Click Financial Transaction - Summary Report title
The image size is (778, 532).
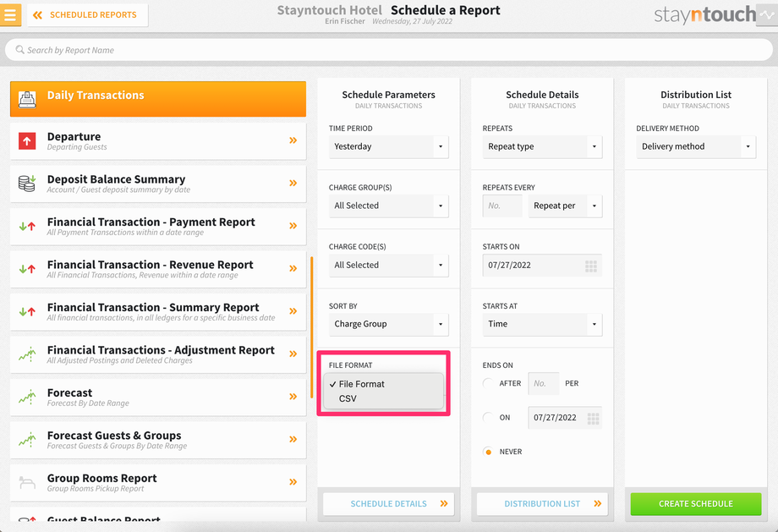pyautogui.click(x=153, y=307)
